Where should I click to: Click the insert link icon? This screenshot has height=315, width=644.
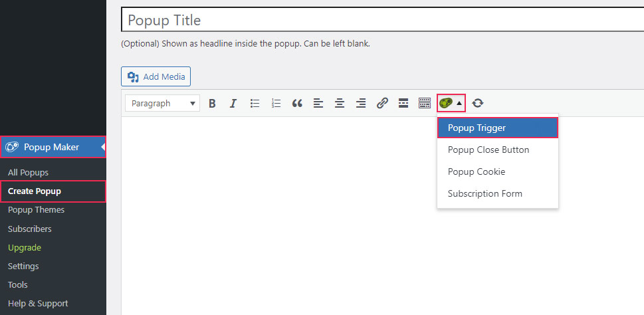click(x=382, y=104)
